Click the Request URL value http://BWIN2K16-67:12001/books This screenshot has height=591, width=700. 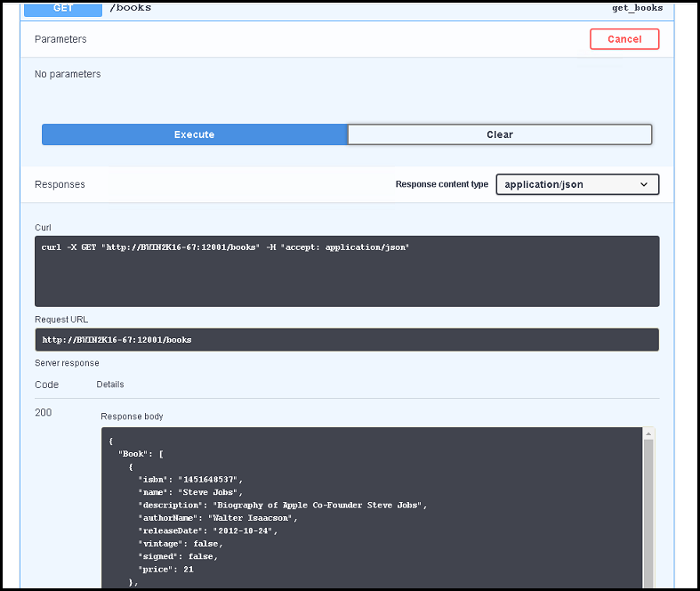click(x=117, y=339)
